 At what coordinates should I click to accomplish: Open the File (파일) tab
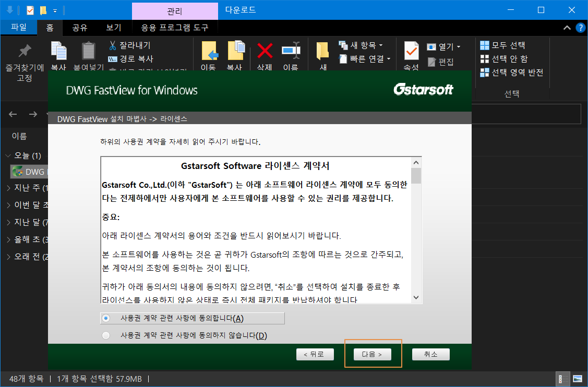19,27
